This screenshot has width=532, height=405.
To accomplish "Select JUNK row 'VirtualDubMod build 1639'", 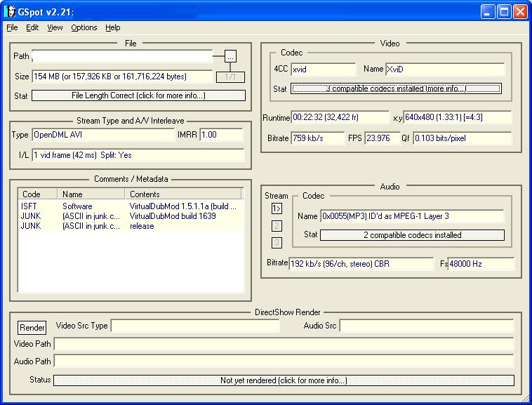I will [131, 216].
